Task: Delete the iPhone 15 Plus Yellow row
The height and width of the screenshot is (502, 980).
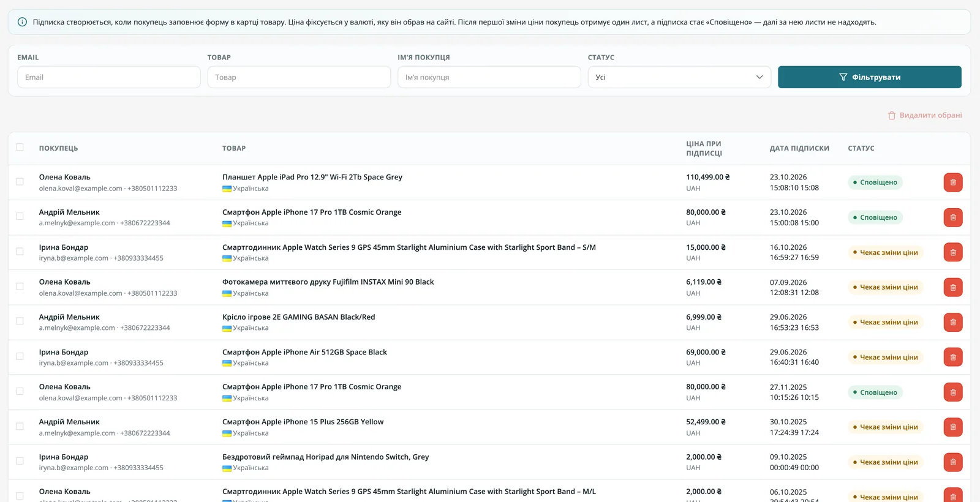Action: [953, 427]
